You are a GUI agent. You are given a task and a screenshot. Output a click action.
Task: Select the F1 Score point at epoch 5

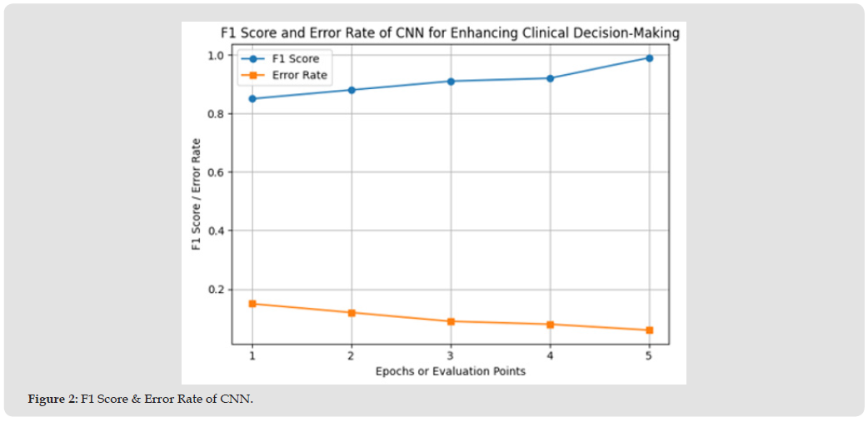point(649,58)
